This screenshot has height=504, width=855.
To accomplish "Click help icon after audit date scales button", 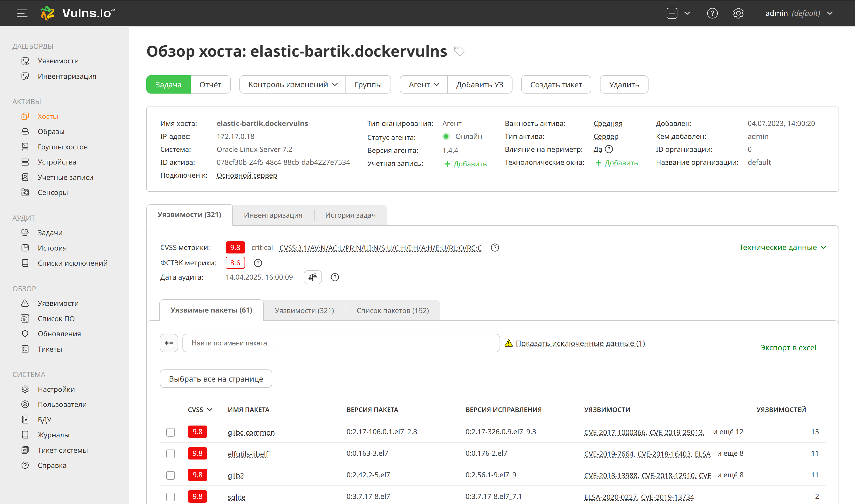I will (x=335, y=277).
